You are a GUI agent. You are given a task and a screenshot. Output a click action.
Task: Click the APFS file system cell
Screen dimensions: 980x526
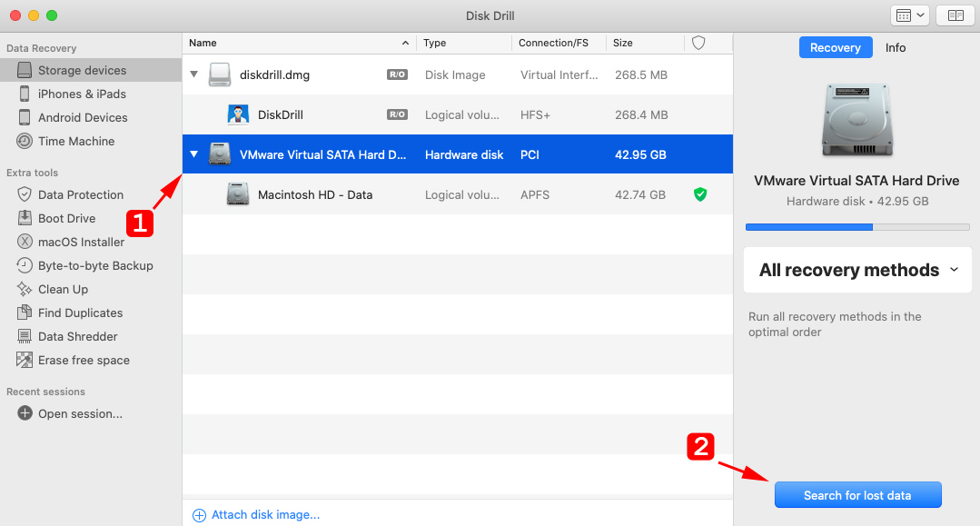(535, 194)
